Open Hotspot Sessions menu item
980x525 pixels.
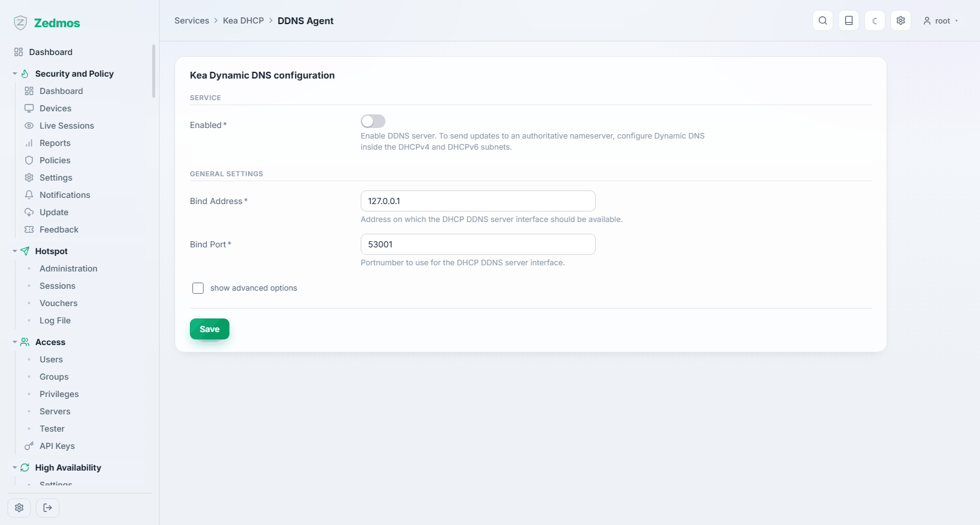[58, 286]
